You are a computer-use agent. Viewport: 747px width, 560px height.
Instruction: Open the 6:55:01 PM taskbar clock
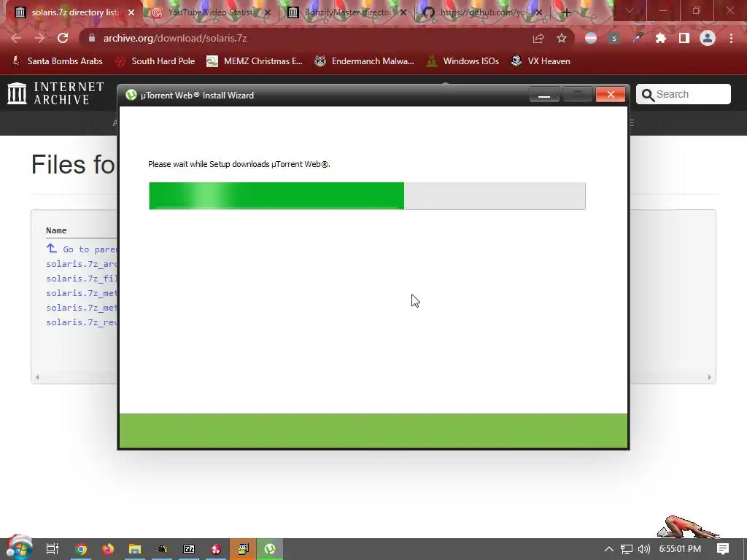[x=680, y=549]
